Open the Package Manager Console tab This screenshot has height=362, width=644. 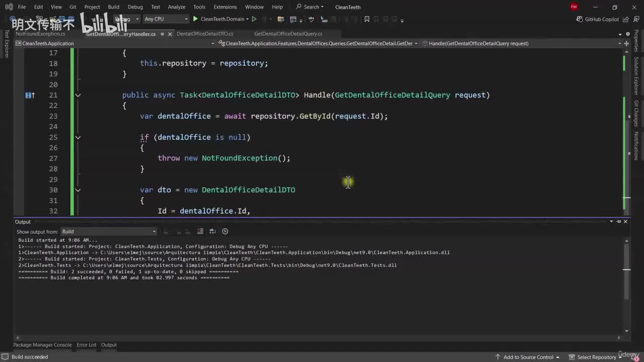click(x=42, y=345)
